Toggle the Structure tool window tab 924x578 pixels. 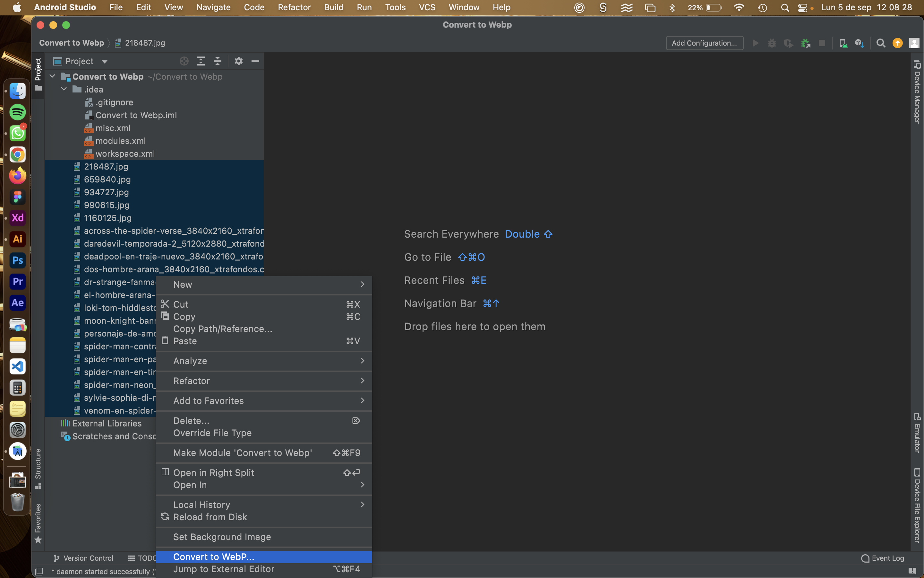pyautogui.click(x=38, y=469)
